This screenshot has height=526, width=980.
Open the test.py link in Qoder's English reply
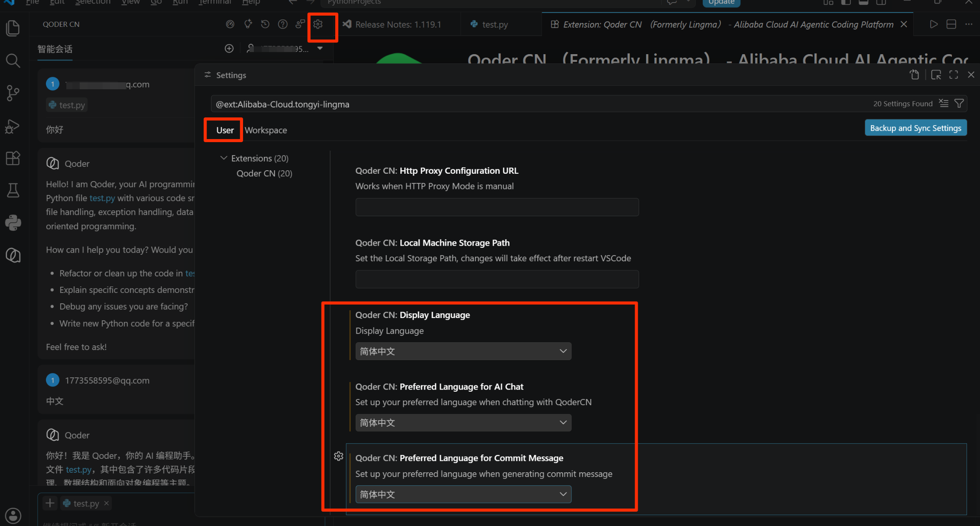(102, 198)
